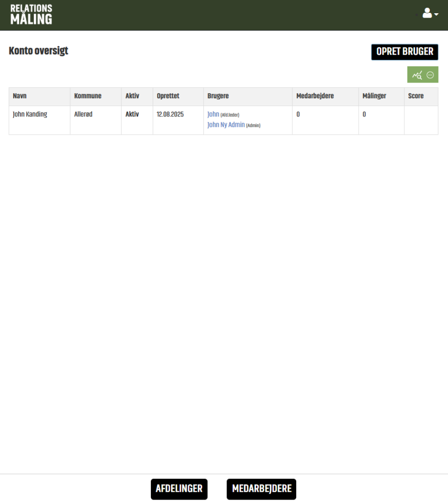
Task: Go to Afdelinger
Action: [179, 489]
